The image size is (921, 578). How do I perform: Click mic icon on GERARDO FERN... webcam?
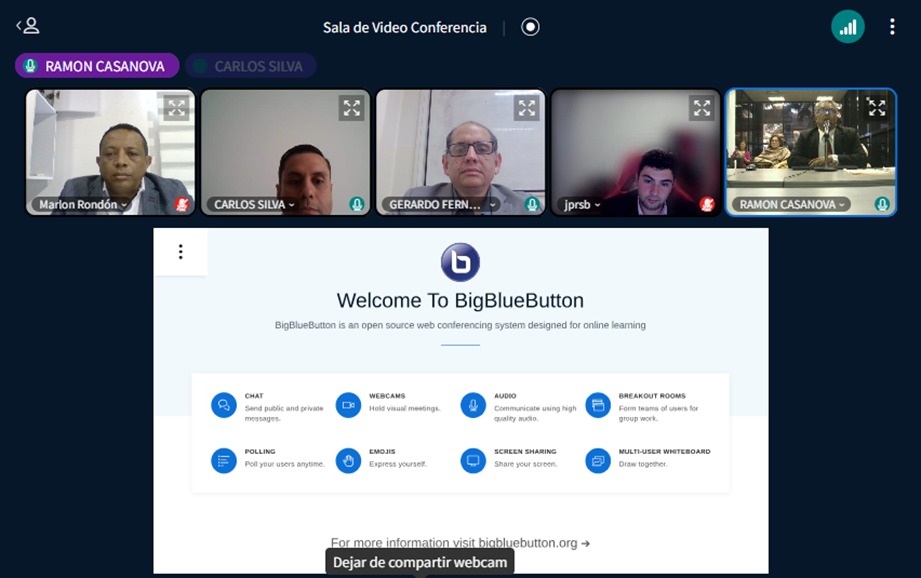click(x=532, y=204)
